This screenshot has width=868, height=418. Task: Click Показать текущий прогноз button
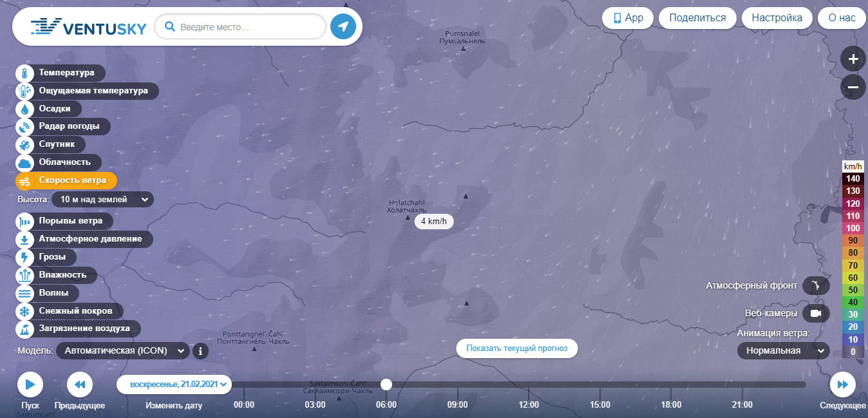pos(517,348)
